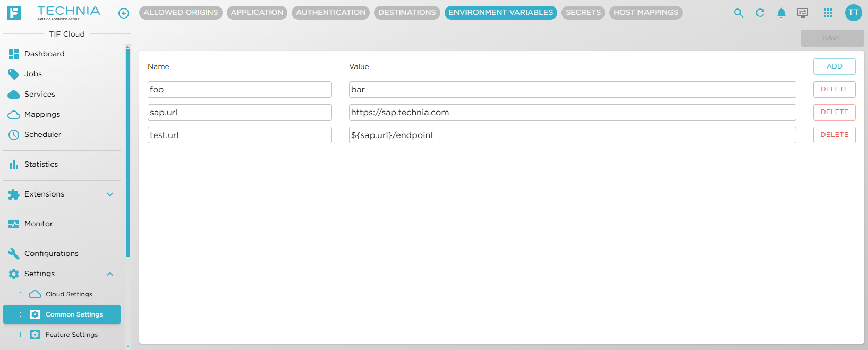Click the Dashboard icon in sidebar
868x350 pixels.
14,54
